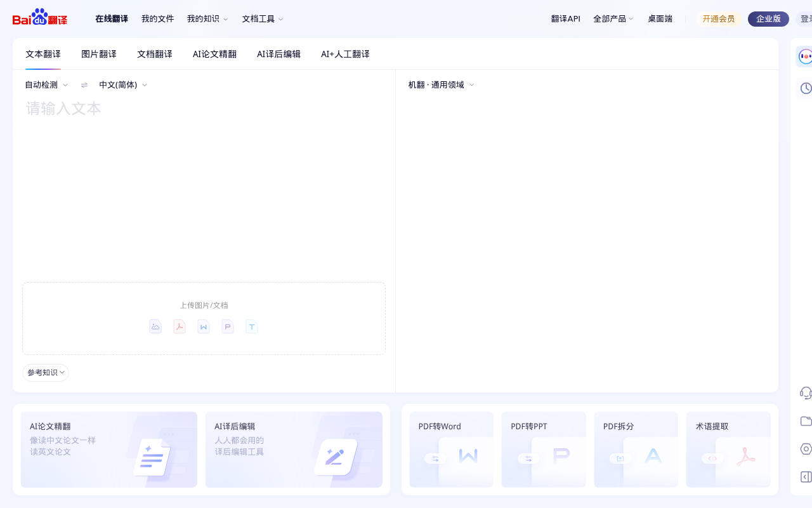
Task: Open customer support via the headset icon
Action: point(806,393)
